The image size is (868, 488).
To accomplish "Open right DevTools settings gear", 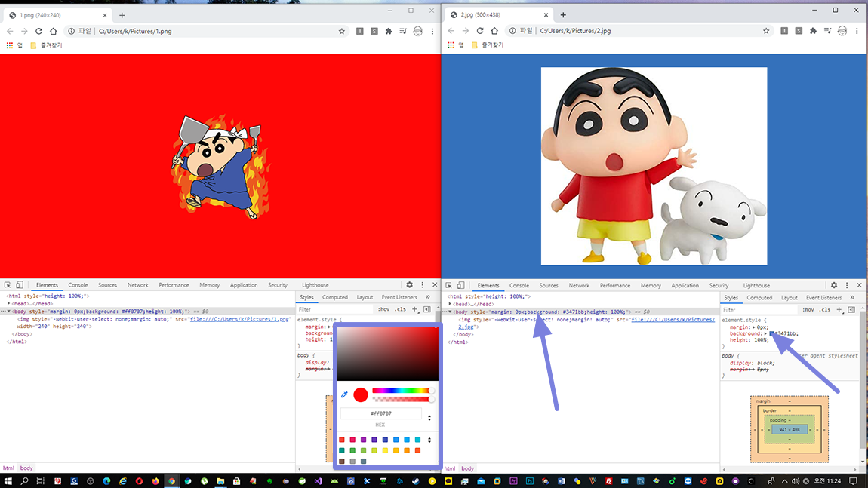I will pos(834,286).
